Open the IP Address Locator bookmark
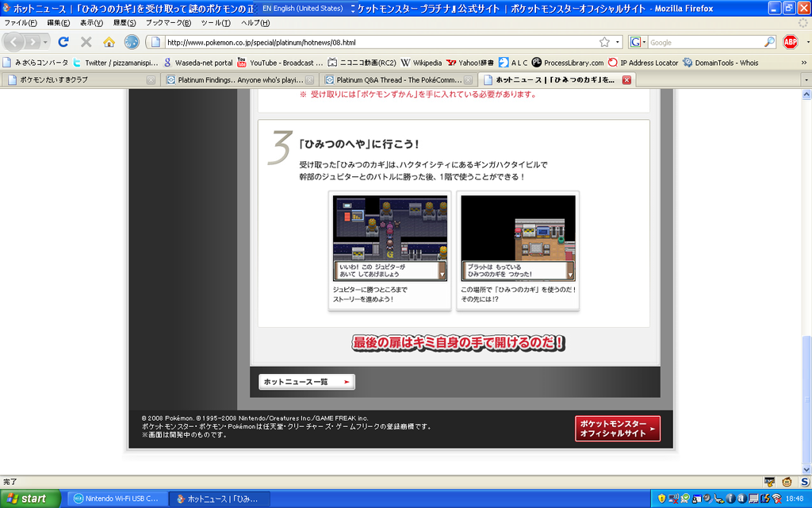 click(x=642, y=63)
